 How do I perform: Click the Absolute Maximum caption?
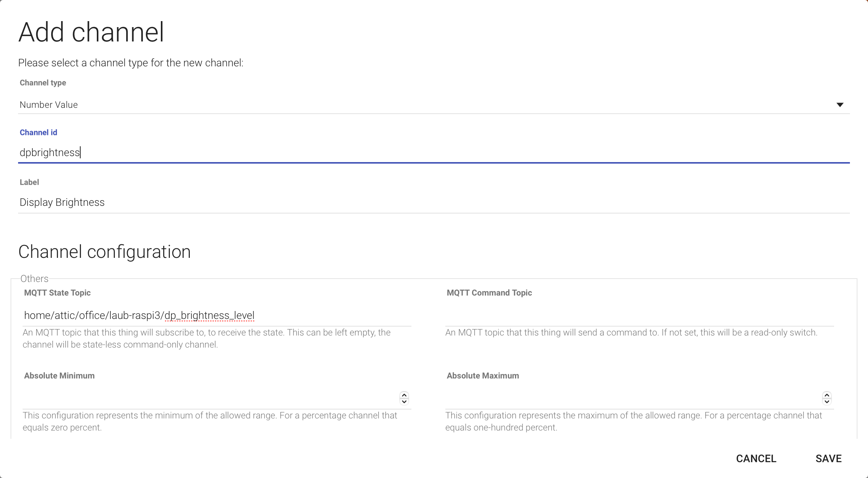pyautogui.click(x=483, y=376)
